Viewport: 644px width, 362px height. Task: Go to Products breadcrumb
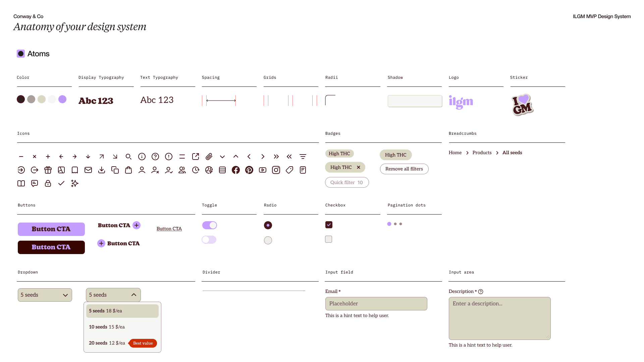pyautogui.click(x=482, y=153)
